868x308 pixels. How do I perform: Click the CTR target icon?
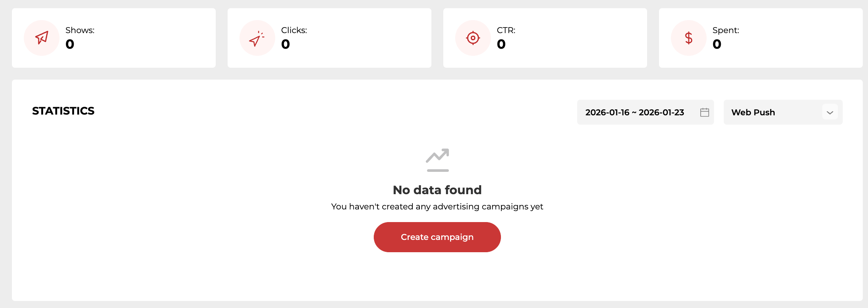click(x=473, y=38)
